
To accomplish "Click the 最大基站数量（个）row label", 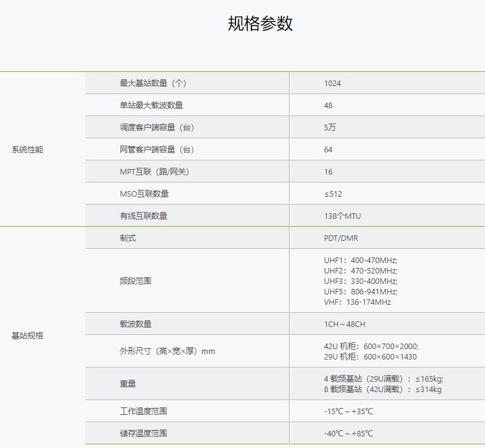I will (153, 83).
